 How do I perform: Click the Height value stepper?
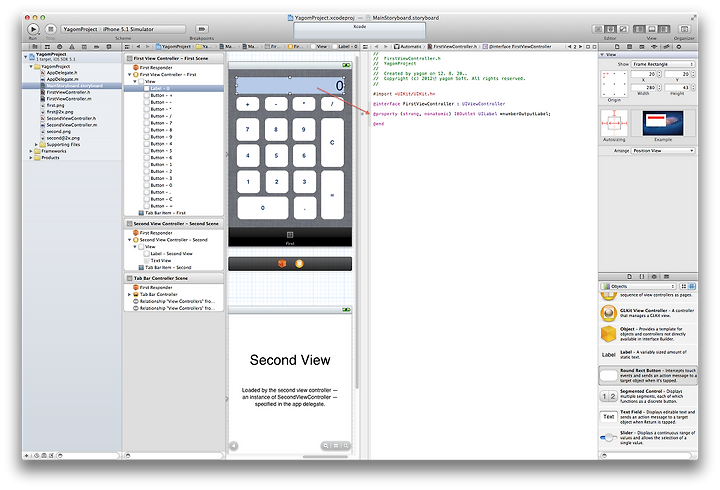(x=693, y=87)
